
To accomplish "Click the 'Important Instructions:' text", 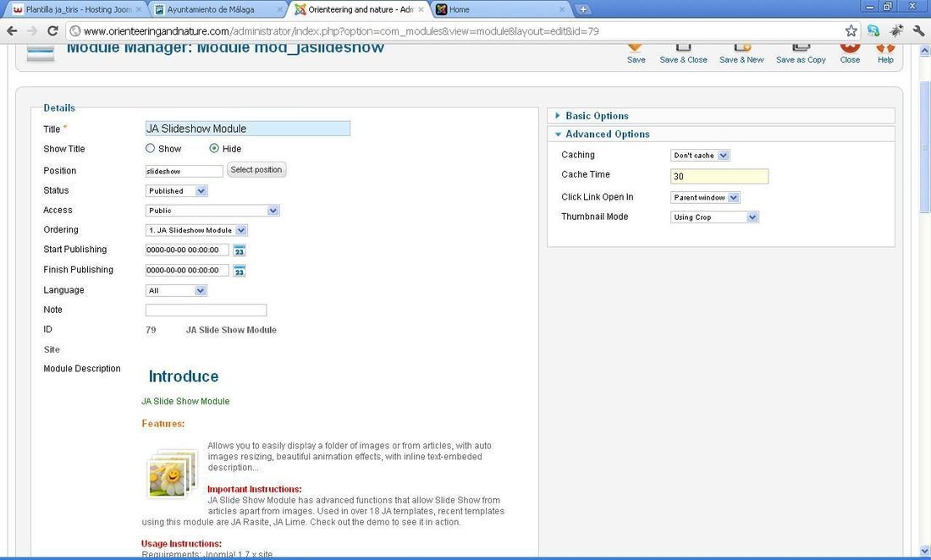I will 254,490.
